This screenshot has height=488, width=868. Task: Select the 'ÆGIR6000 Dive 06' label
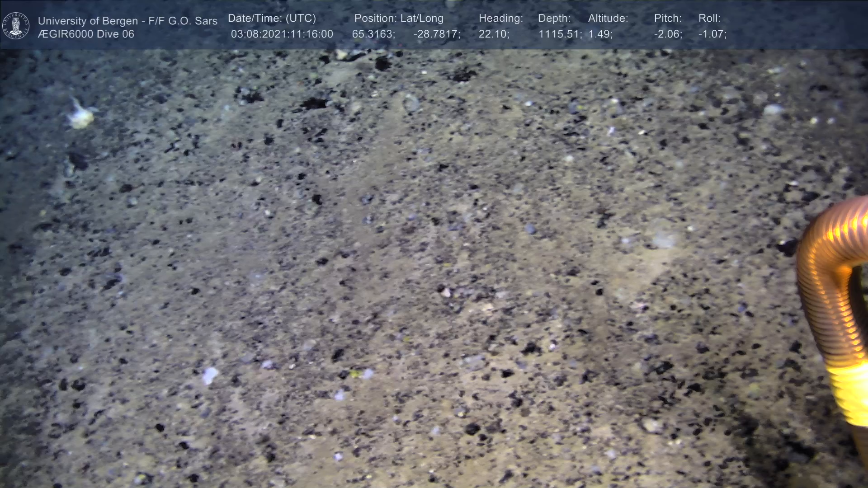86,34
